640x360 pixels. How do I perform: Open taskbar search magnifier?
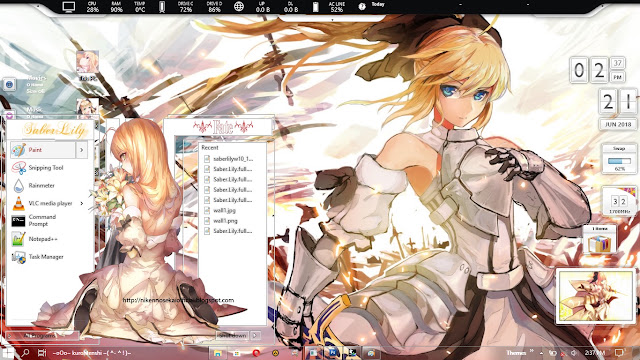[x=25, y=353]
